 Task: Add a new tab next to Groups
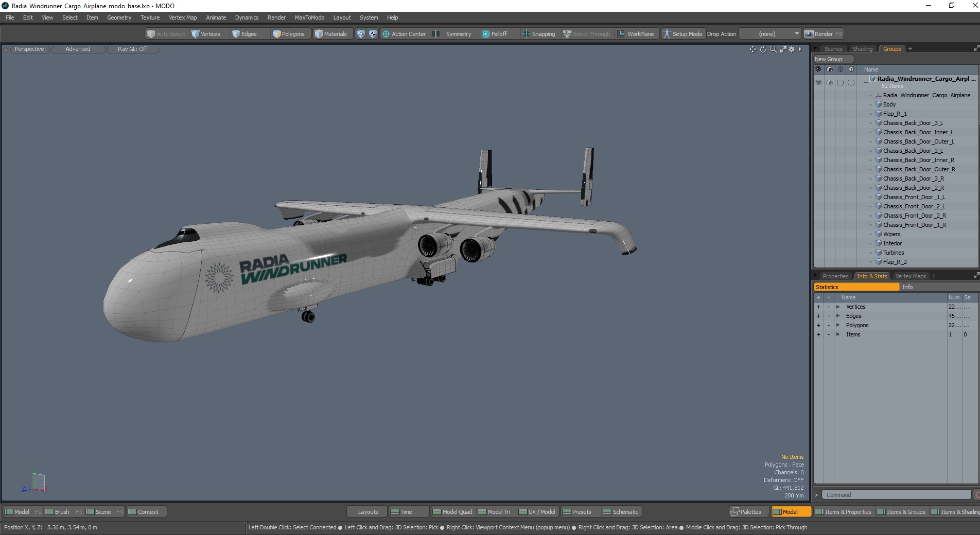pos(910,49)
